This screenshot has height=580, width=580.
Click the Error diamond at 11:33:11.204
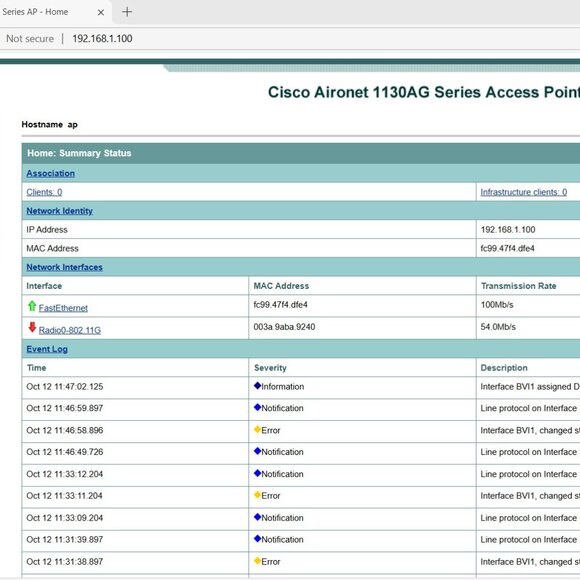point(257,495)
